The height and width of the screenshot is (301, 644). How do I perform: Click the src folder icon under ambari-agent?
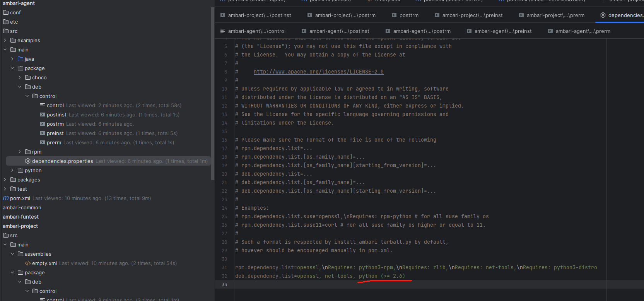click(x=6, y=31)
